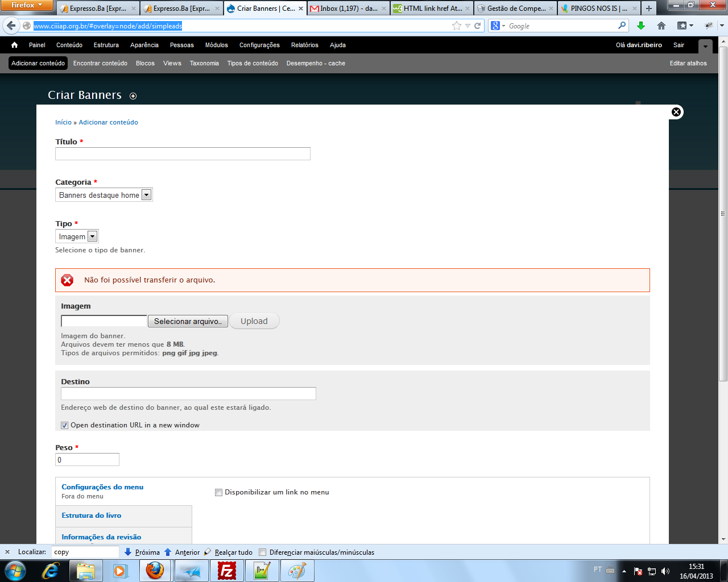Toggle Open destination URL in new window
Viewport: 728px width, 582px height.
65,425
